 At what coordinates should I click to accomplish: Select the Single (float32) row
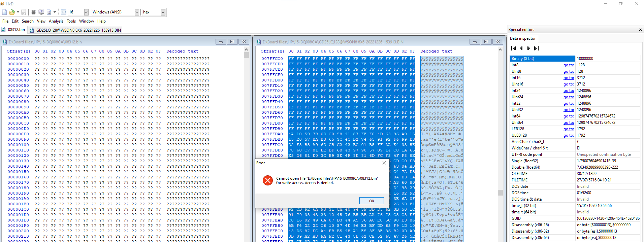coord(575,161)
